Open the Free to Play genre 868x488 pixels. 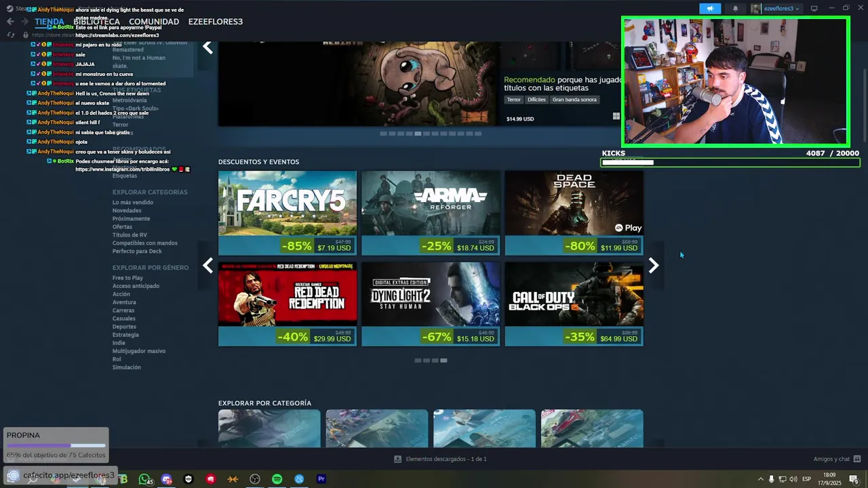pos(127,278)
